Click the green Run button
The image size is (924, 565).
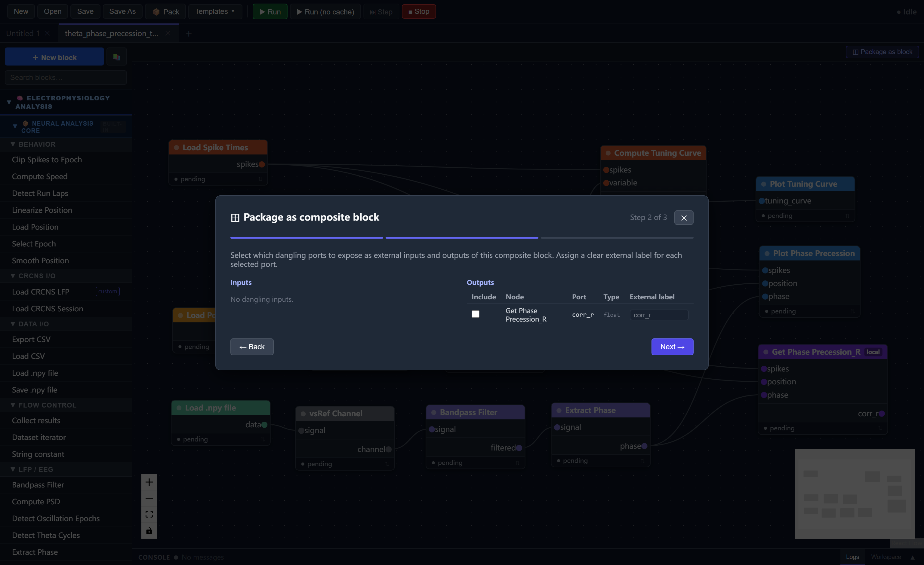point(269,12)
